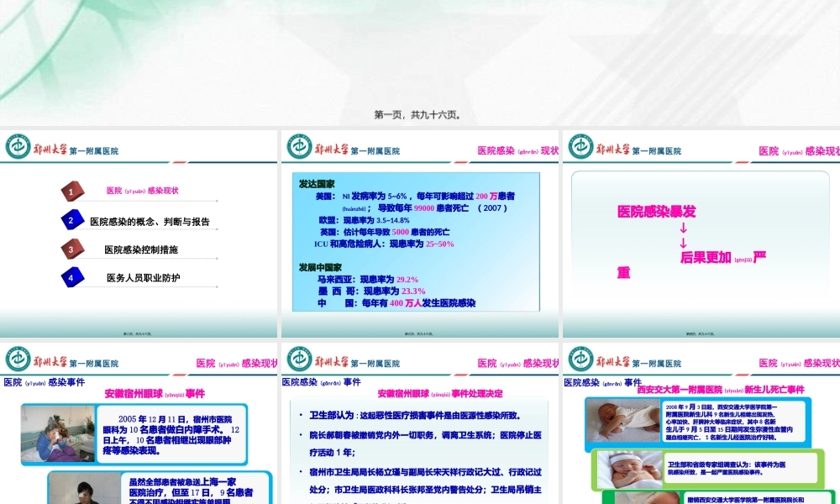Click blue numbered badge 2 for 医院感染的概念
Viewport: 840px width, 504px height.
[71, 221]
